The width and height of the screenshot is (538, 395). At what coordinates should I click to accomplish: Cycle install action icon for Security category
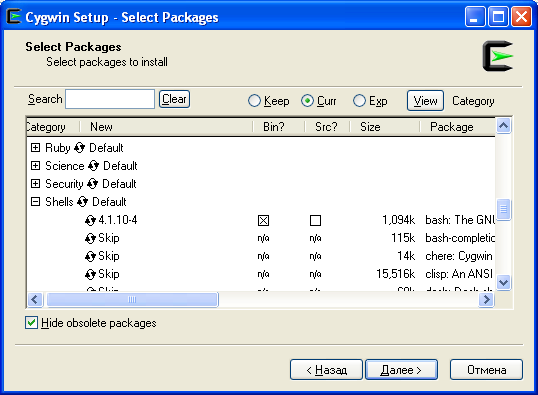[93, 184]
